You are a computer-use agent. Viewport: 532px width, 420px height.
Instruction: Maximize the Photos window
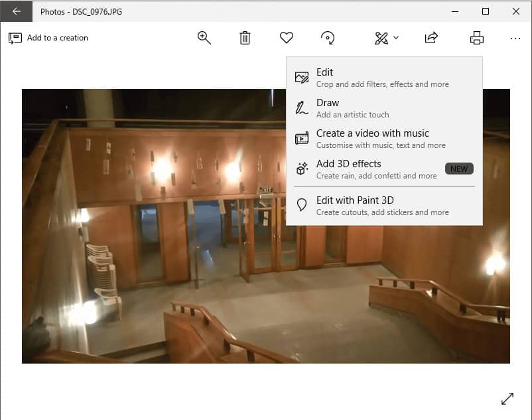(x=486, y=11)
